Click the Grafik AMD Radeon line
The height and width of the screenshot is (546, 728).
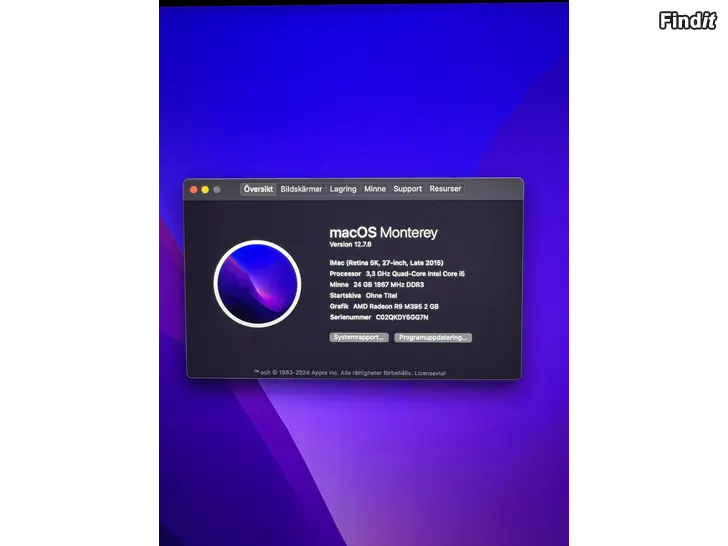click(384, 306)
